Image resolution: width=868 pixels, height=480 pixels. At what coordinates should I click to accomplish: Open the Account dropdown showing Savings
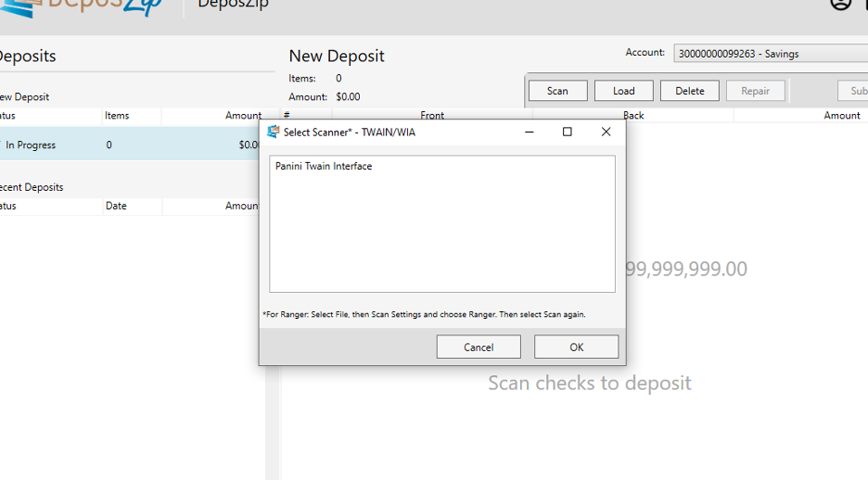770,54
